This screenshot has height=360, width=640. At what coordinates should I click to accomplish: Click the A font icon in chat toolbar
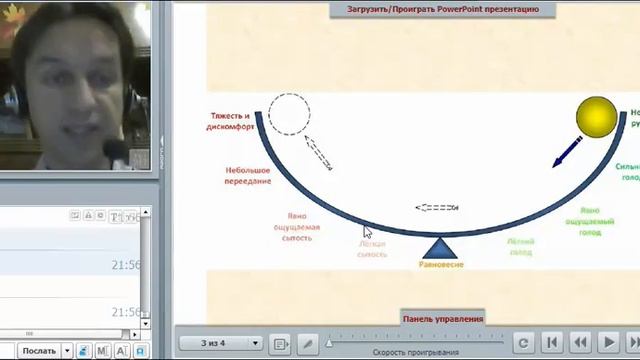click(122, 351)
